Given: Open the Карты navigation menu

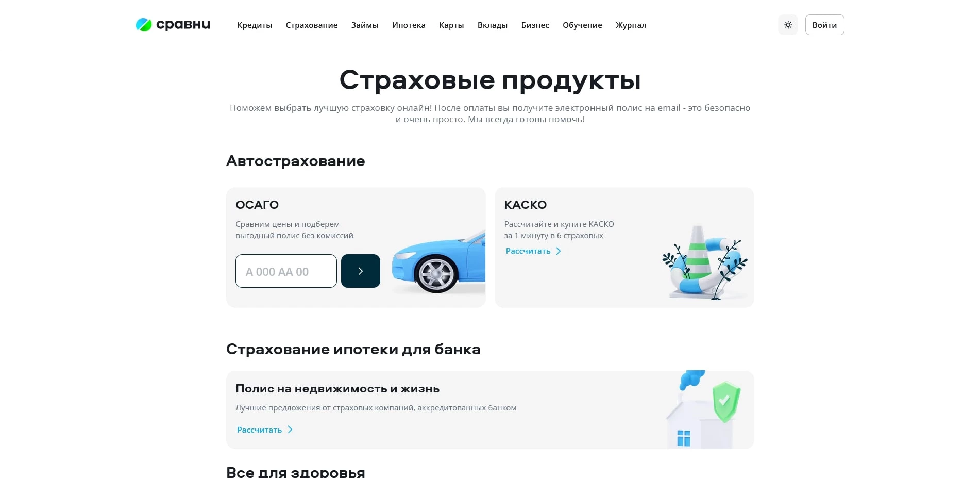Looking at the screenshot, I should [451, 25].
